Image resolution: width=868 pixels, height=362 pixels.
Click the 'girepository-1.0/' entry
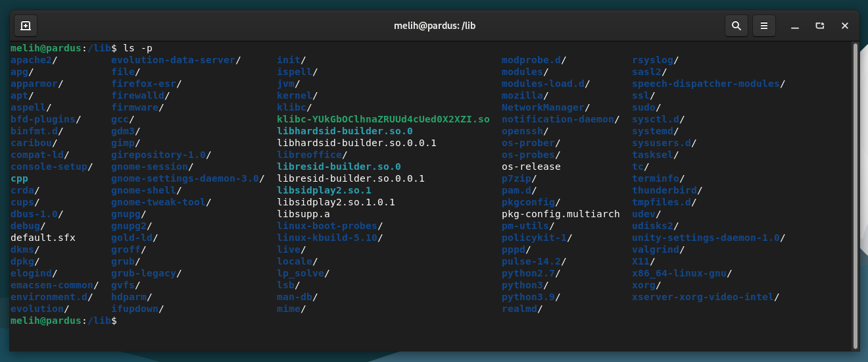click(x=161, y=155)
